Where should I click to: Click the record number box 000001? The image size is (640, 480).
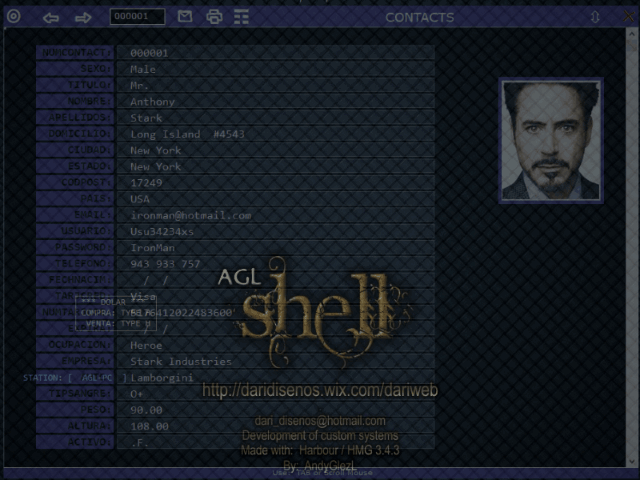pyautogui.click(x=138, y=17)
